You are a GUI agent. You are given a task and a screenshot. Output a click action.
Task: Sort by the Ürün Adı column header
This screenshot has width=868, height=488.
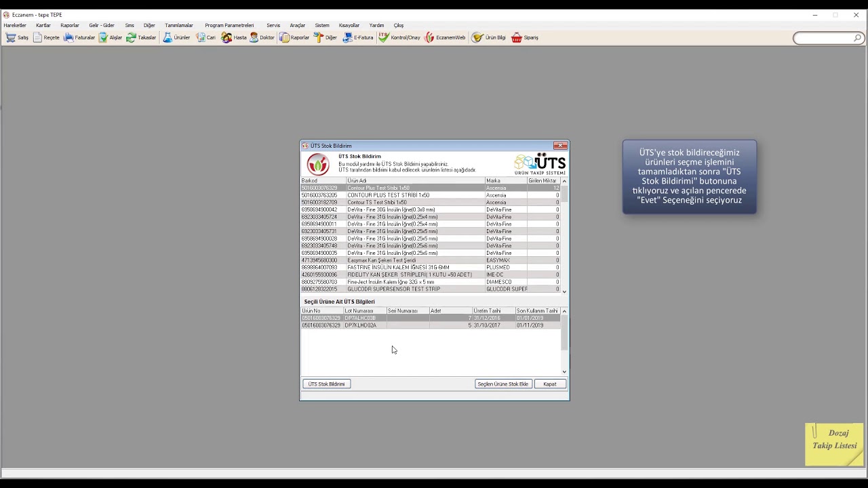(x=415, y=181)
